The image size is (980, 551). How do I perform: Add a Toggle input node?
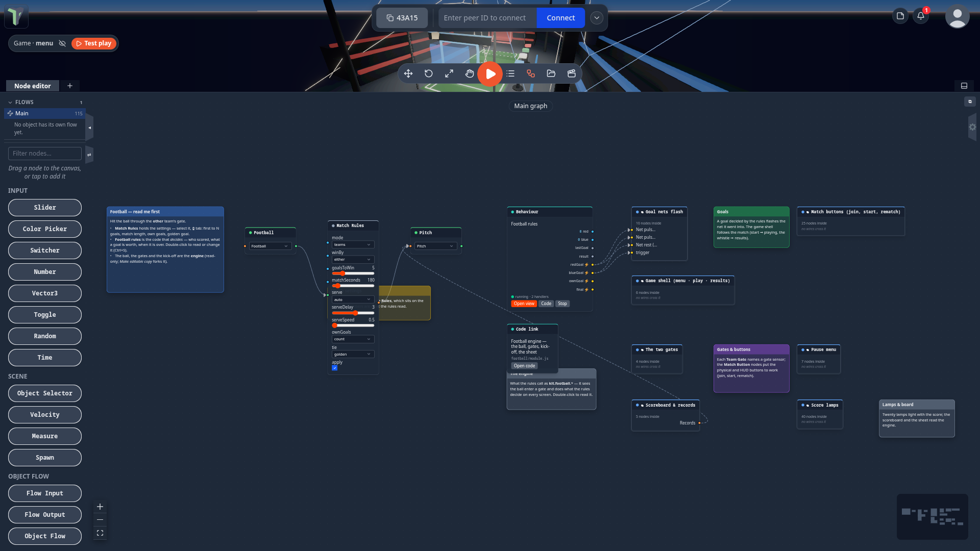point(45,315)
